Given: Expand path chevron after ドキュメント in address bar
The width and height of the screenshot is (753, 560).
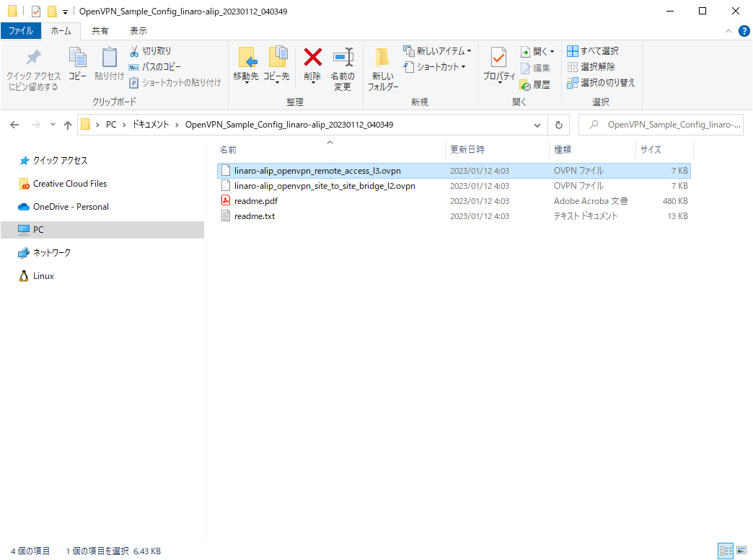Looking at the screenshot, I should click(177, 125).
